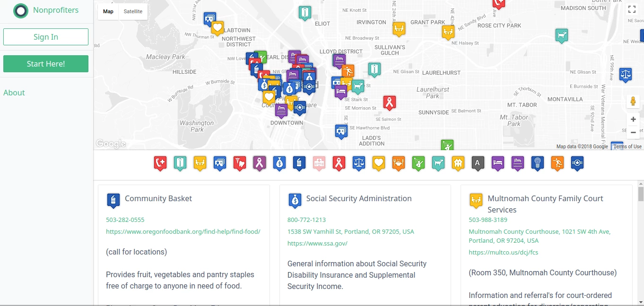
Task: Click red ribbon marker near SE Stark St
Action: tap(390, 102)
